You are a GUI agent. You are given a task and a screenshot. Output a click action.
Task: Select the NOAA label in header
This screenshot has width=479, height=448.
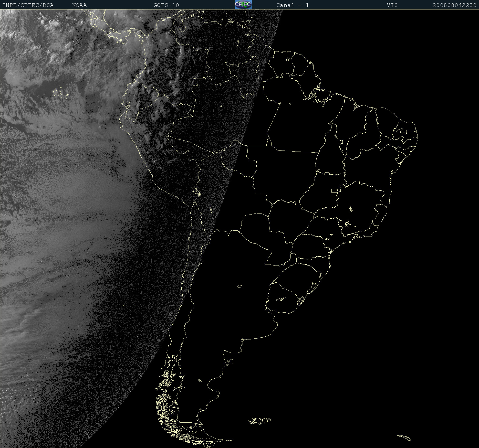pyautogui.click(x=80, y=5)
